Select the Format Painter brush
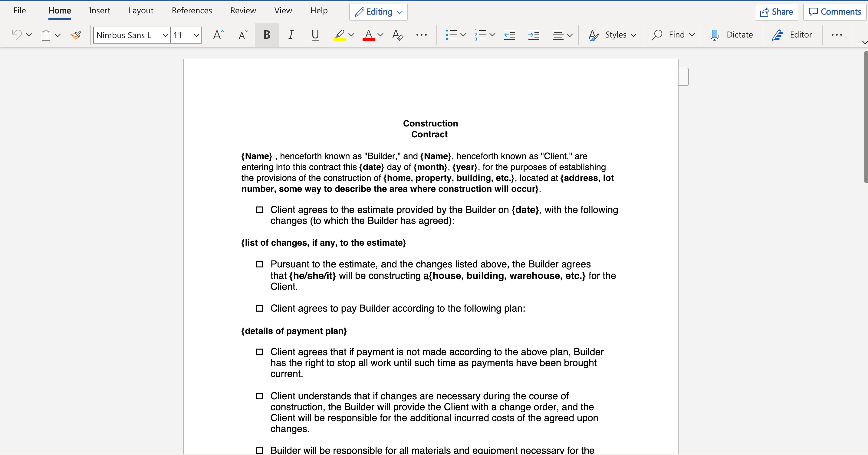Image resolution: width=868 pixels, height=455 pixels. pyautogui.click(x=76, y=35)
